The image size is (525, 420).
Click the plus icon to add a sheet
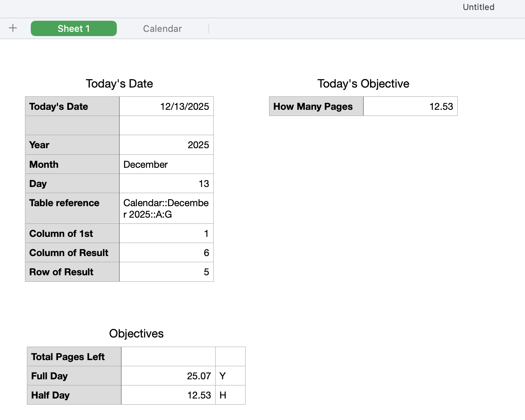click(x=13, y=28)
